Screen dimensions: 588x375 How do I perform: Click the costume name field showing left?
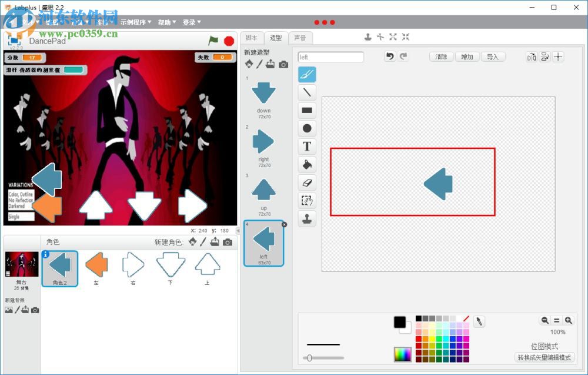pyautogui.click(x=330, y=57)
